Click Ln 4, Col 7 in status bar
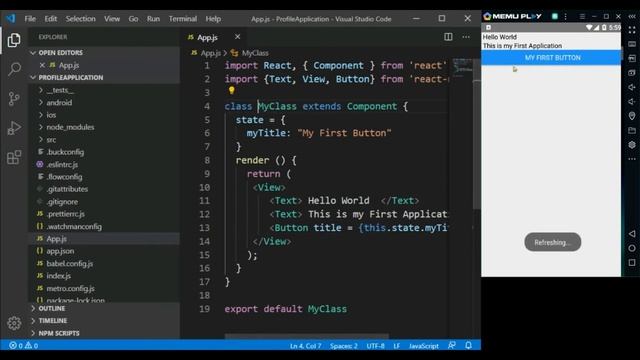 point(305,346)
